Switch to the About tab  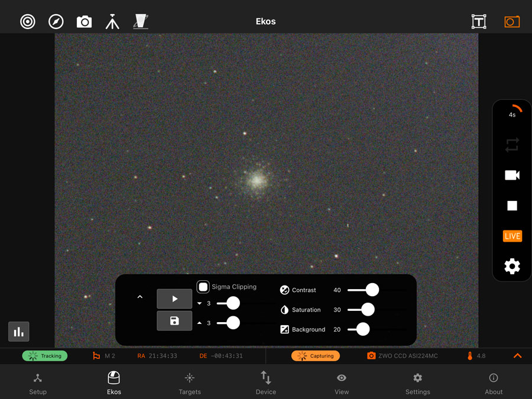click(494, 384)
